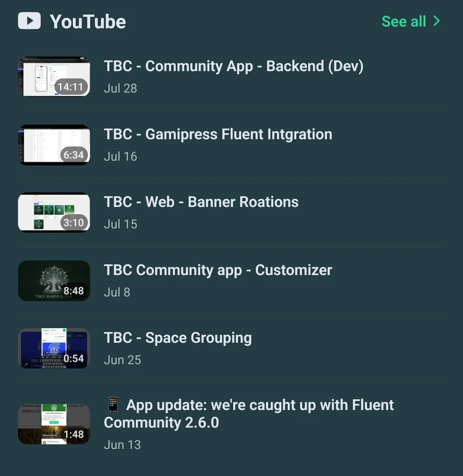Click the 3:10 duration badge
463x476 pixels.
(74, 222)
